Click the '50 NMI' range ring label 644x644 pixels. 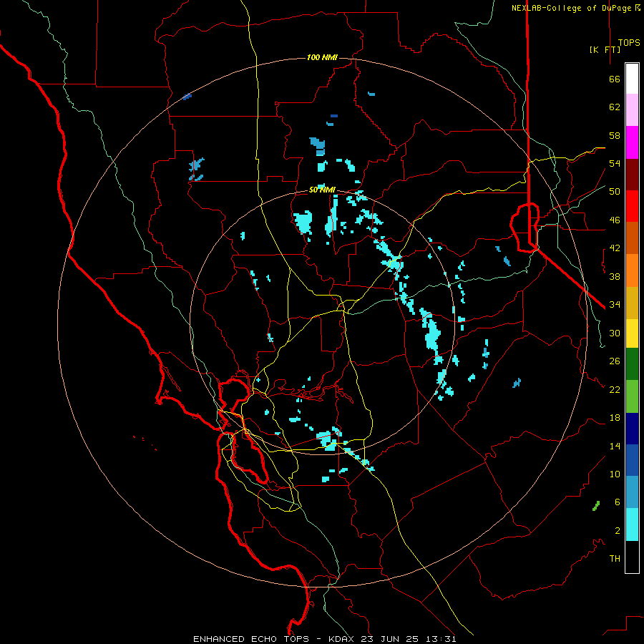click(x=322, y=190)
